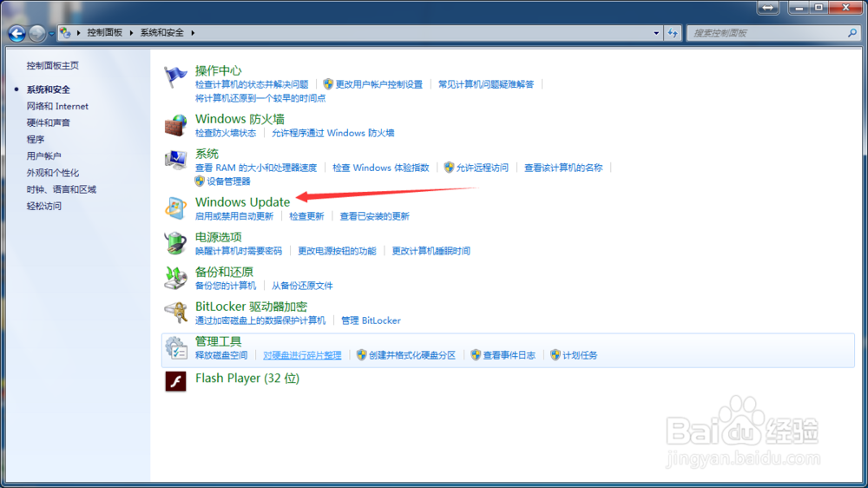Viewport: 868px width, 488px height.
Task: Open 程序 category in sidebar
Action: tap(35, 139)
